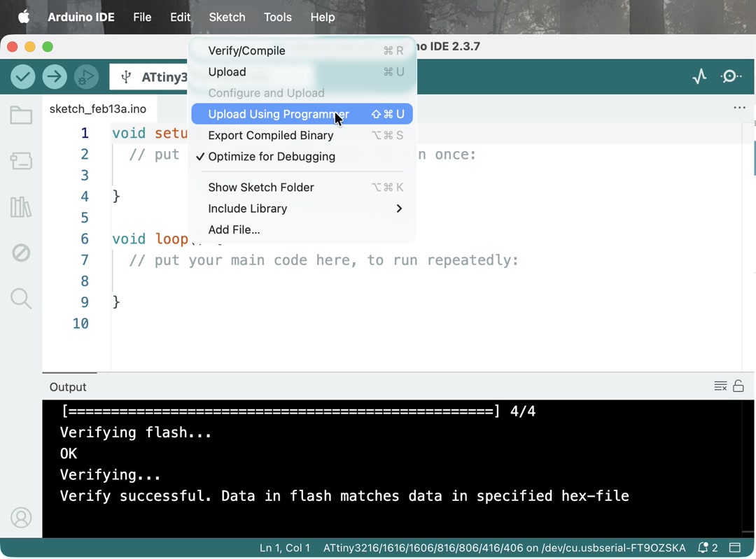
Task: Open the Library Manager sidebar icon
Action: click(21, 206)
